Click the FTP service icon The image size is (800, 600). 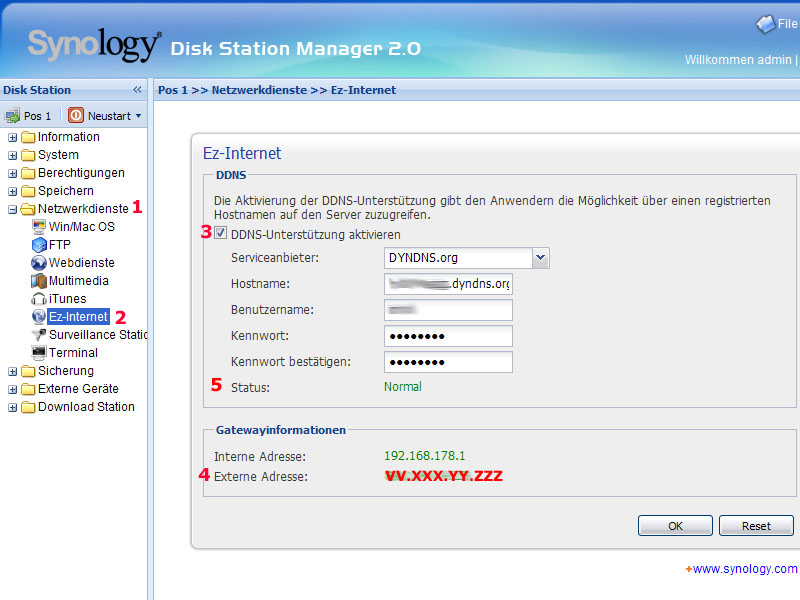click(39, 245)
